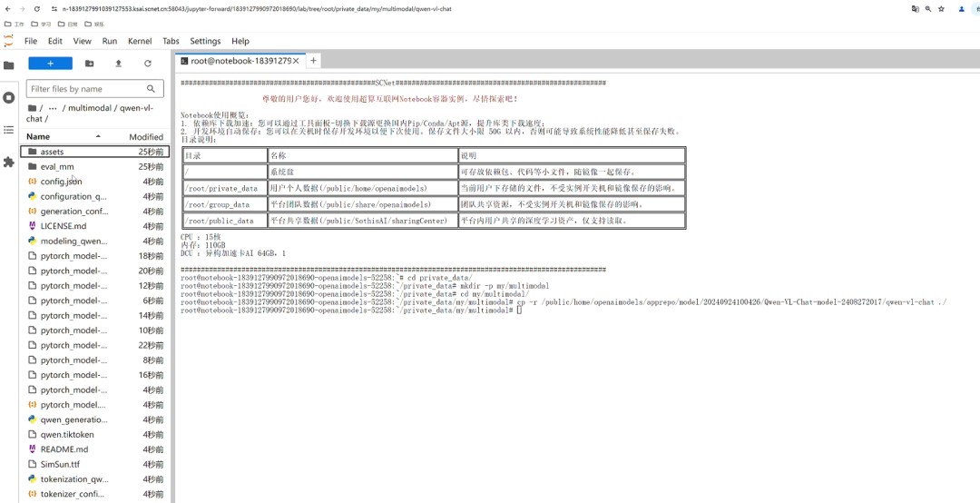
Task: Click the New Folder icon
Action: tap(89, 64)
